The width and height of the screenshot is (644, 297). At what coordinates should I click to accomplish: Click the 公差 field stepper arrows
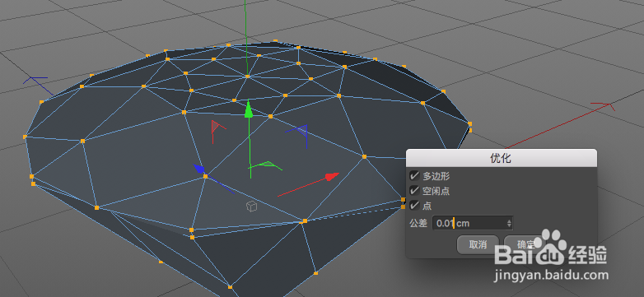point(509,224)
